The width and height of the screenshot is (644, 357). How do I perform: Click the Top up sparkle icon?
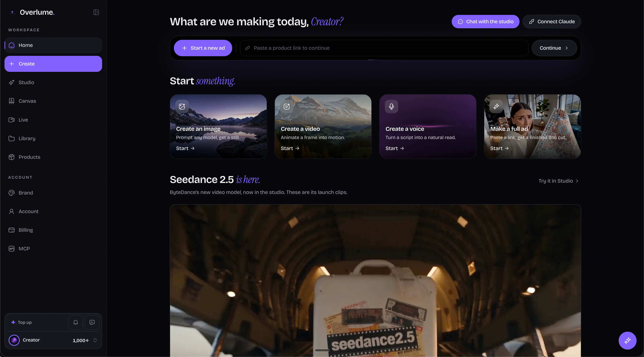coord(13,322)
